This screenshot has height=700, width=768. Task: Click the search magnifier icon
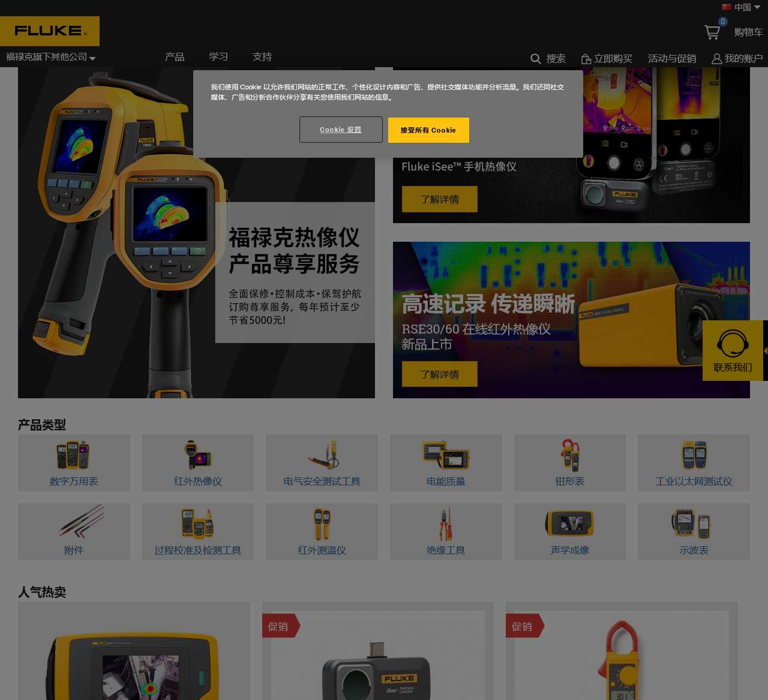536,59
